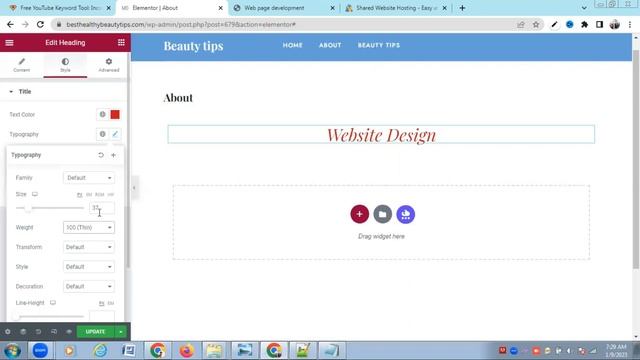
Task: Open the widgets grid panel
Action: (x=121, y=42)
